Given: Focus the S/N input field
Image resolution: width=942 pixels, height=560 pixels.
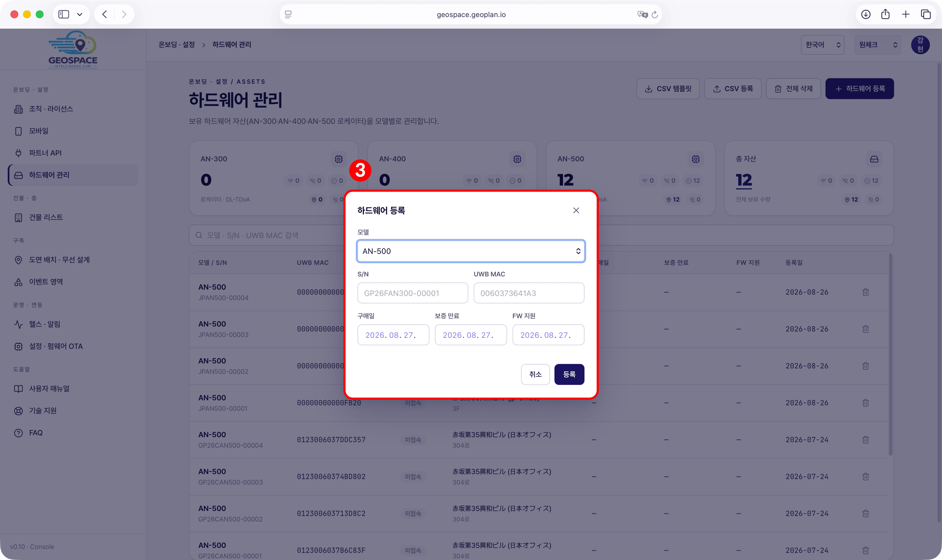Looking at the screenshot, I should (412, 293).
